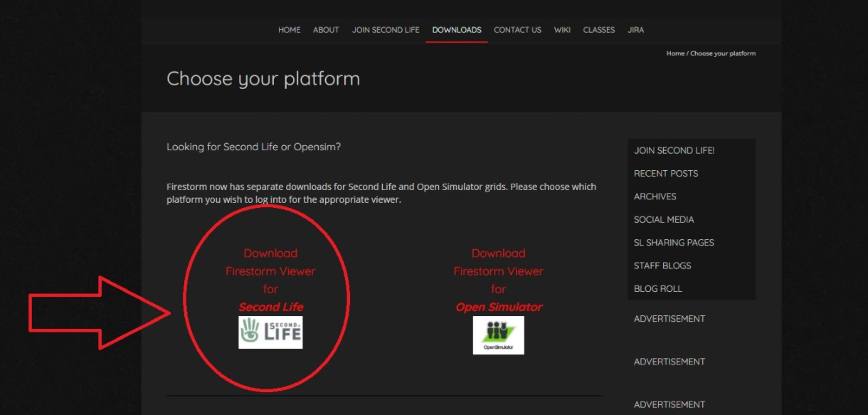
Task: Click Download Firestorm Viewer for Open Simulator
Action: pos(498,280)
